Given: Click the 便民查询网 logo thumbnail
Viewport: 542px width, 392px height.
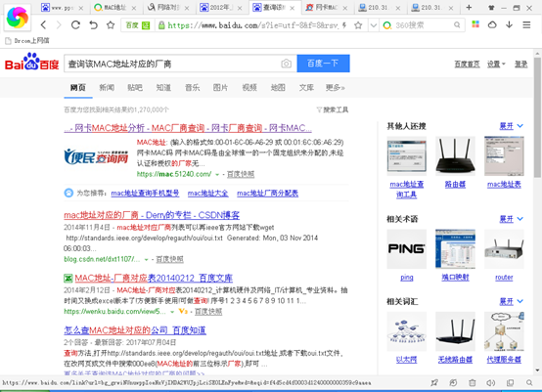Looking at the screenshot, I should [96, 156].
